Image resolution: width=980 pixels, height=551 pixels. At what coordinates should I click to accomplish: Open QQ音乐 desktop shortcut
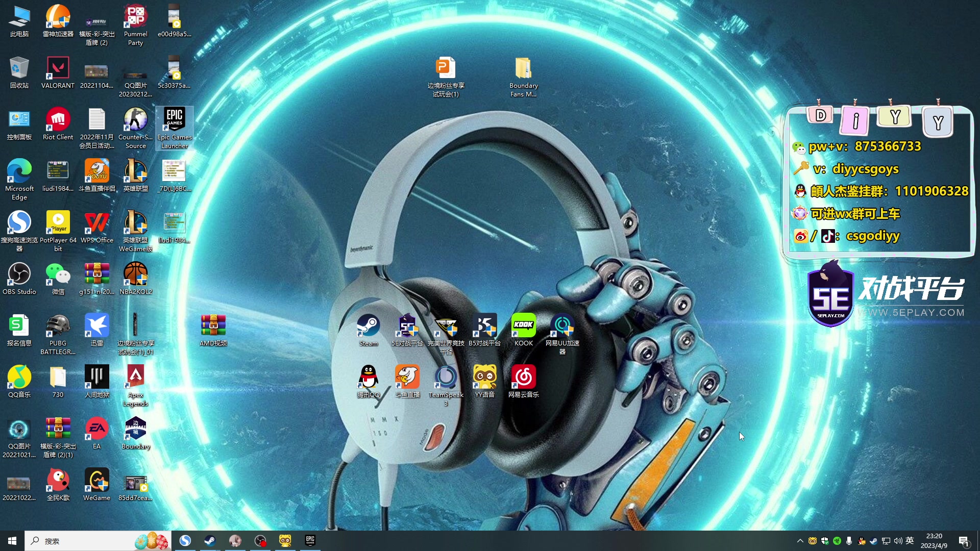click(19, 381)
